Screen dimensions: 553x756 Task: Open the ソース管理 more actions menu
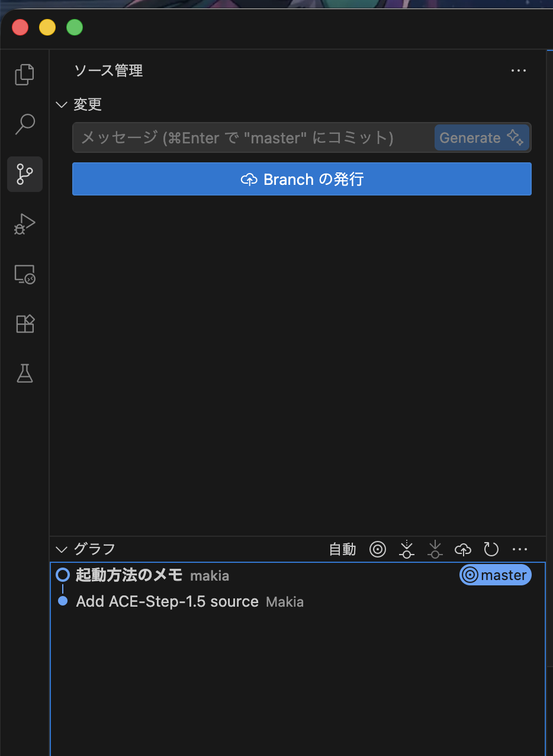click(518, 71)
